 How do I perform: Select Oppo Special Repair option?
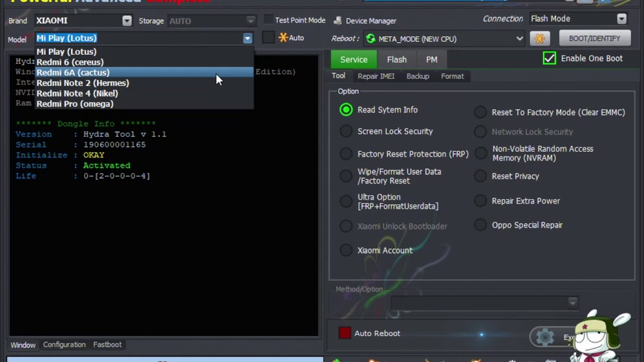[x=480, y=225]
